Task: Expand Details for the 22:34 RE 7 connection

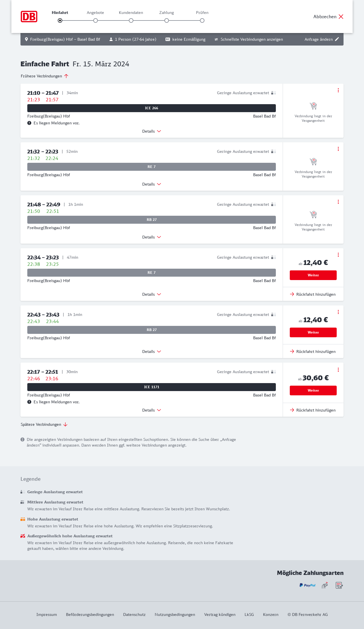Action: pyautogui.click(x=152, y=294)
